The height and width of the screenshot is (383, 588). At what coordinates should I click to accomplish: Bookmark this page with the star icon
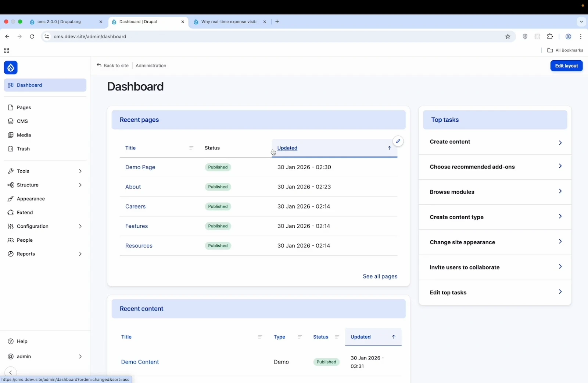[508, 36]
